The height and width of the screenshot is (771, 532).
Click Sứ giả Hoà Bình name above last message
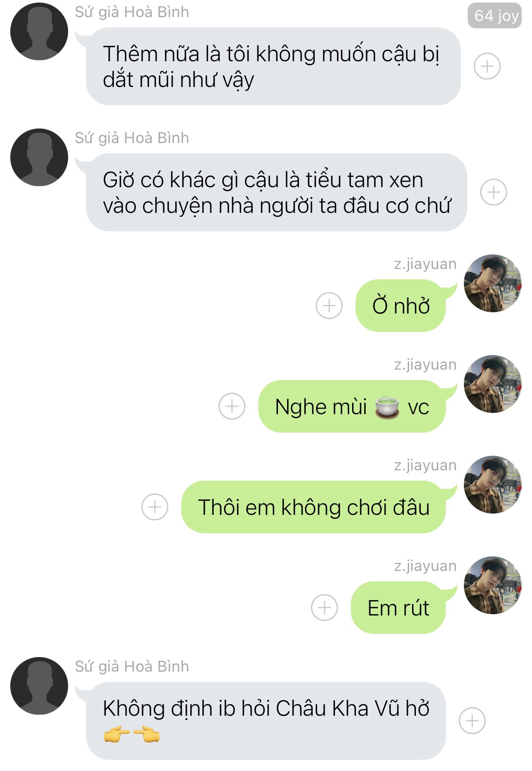(132, 666)
